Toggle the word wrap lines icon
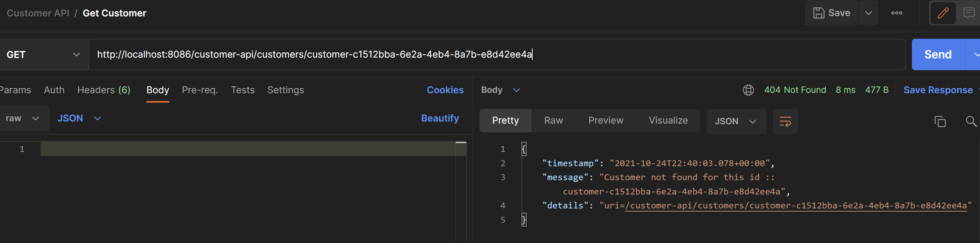The height and width of the screenshot is (243, 980). point(785,121)
